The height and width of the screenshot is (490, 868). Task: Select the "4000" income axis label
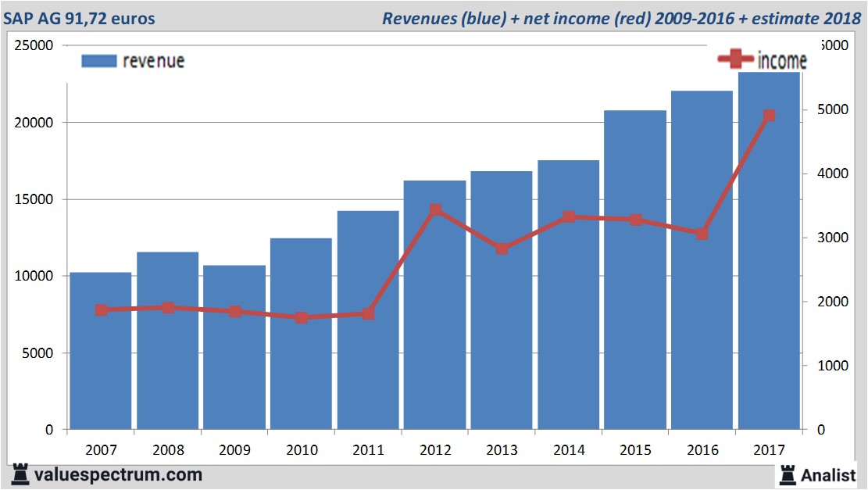pos(833,173)
